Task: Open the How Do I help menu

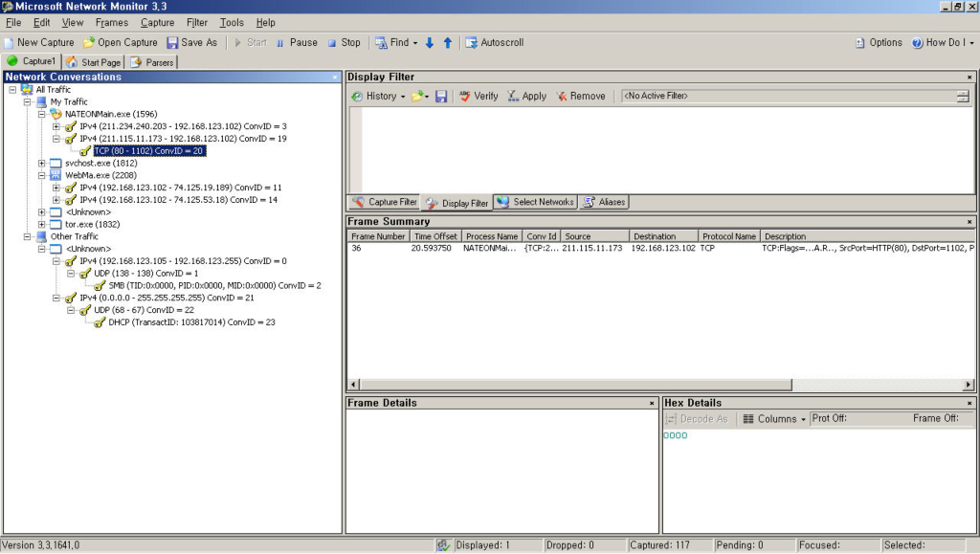Action: (943, 42)
